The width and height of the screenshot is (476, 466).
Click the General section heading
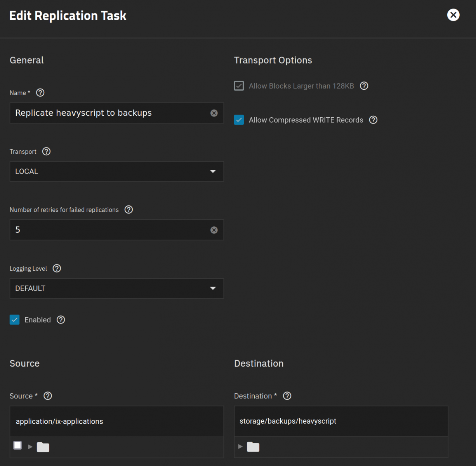coord(27,60)
